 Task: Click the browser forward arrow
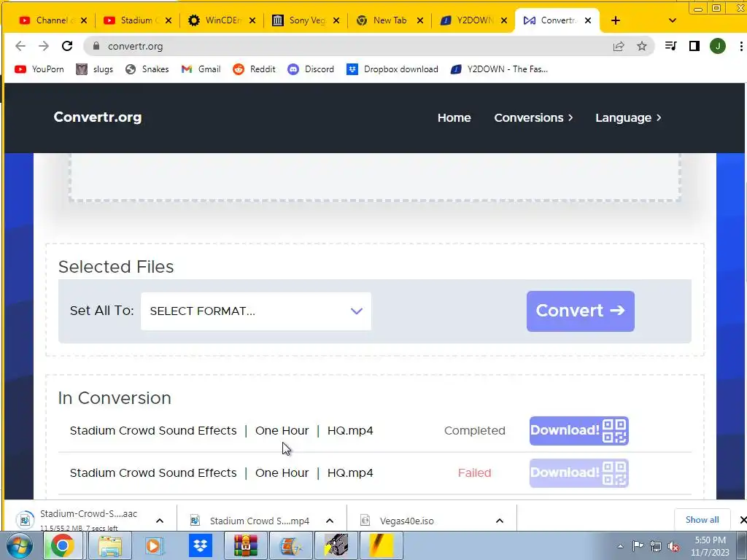pyautogui.click(x=44, y=46)
